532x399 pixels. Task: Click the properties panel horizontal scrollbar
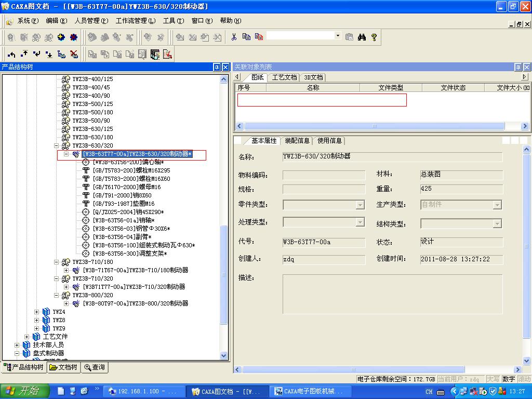(353, 369)
